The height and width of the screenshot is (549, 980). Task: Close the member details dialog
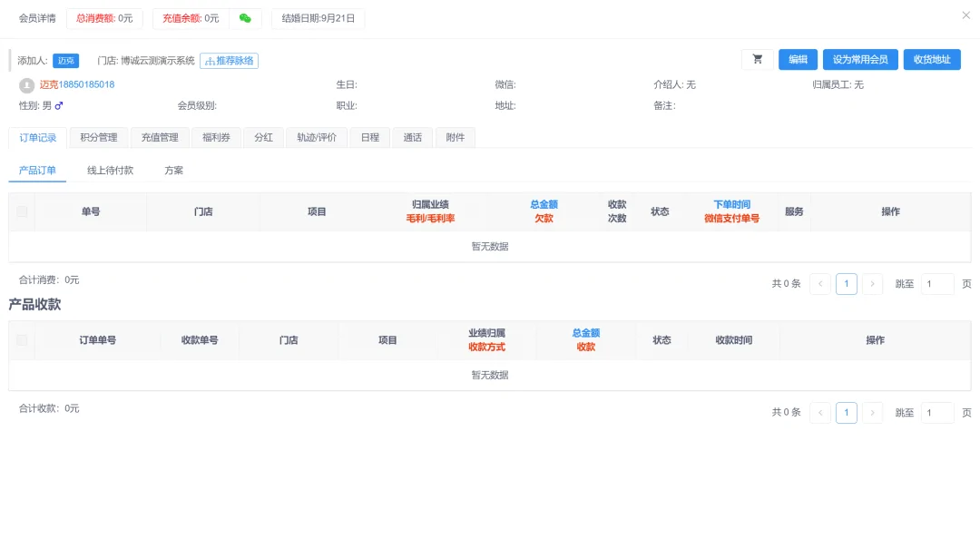pos(965,15)
